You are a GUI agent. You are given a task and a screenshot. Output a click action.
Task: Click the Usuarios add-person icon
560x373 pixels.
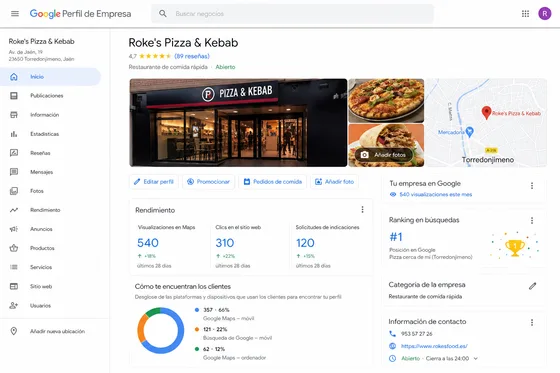point(14,305)
